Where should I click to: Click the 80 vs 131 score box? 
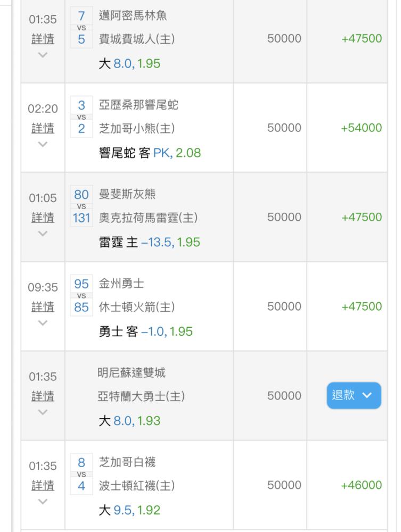(x=81, y=206)
